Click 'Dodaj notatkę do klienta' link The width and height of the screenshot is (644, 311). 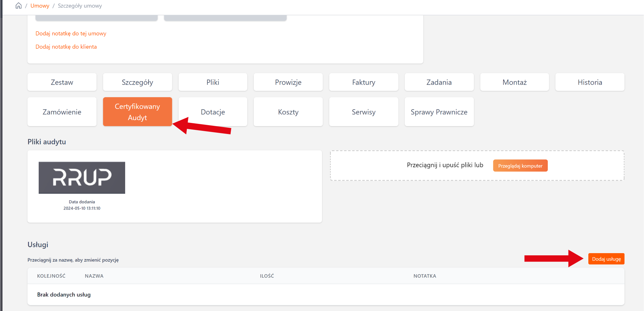coord(66,47)
